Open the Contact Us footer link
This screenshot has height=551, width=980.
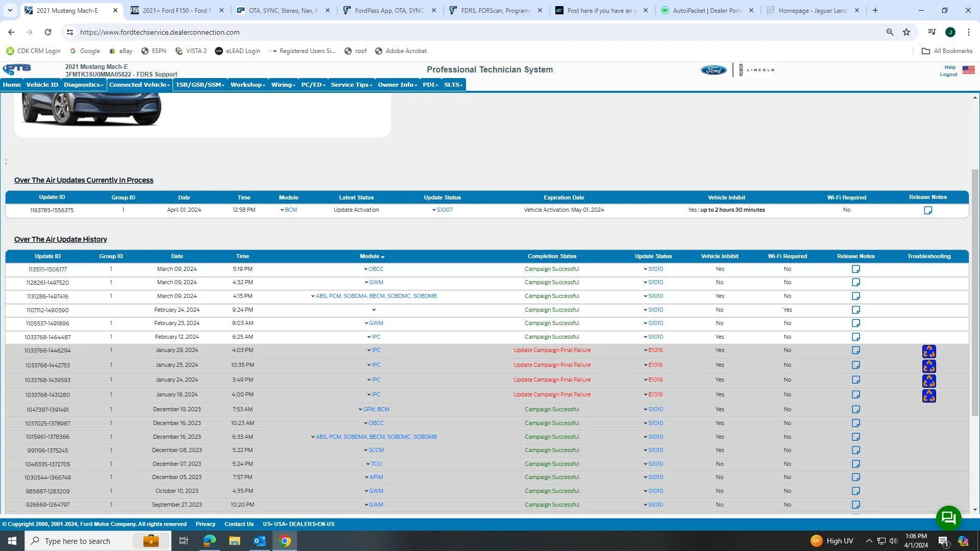[x=239, y=524]
